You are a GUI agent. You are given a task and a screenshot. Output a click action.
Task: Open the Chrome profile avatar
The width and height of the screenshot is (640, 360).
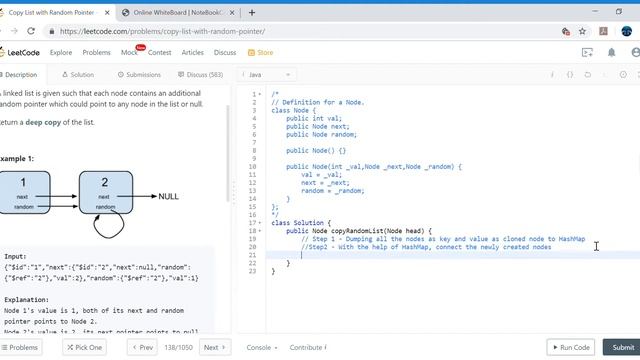(x=627, y=31)
